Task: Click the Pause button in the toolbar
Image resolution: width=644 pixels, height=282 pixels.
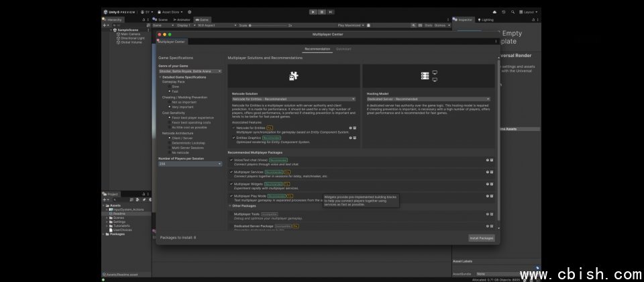Action: pyautogui.click(x=322, y=12)
